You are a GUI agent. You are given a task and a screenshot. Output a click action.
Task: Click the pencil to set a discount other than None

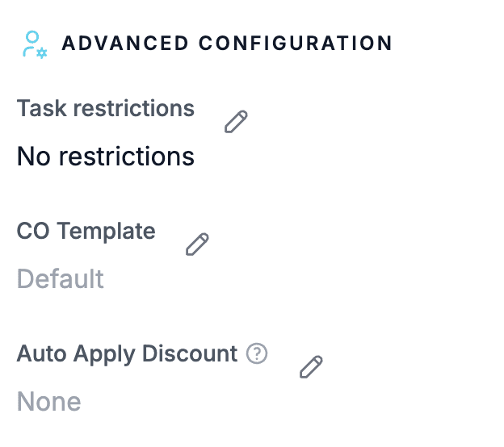coord(311,367)
